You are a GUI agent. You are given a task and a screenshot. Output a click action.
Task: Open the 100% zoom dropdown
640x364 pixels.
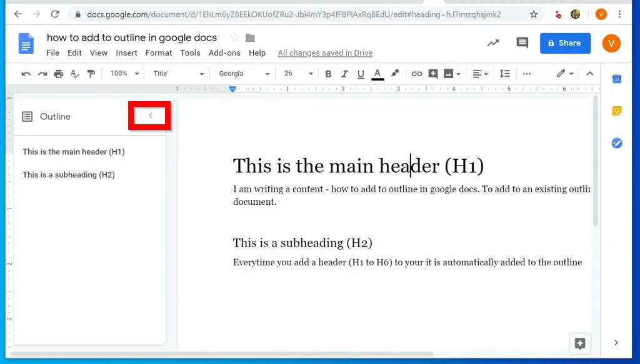click(123, 74)
